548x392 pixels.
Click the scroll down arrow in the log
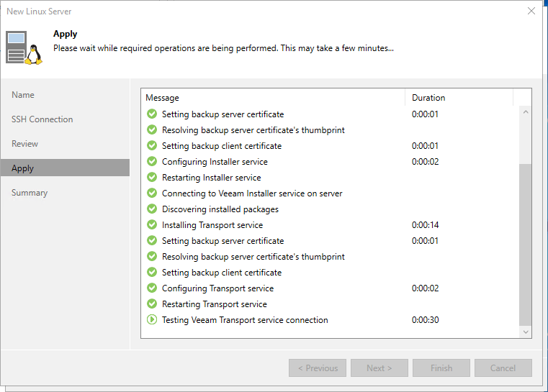tap(525, 332)
